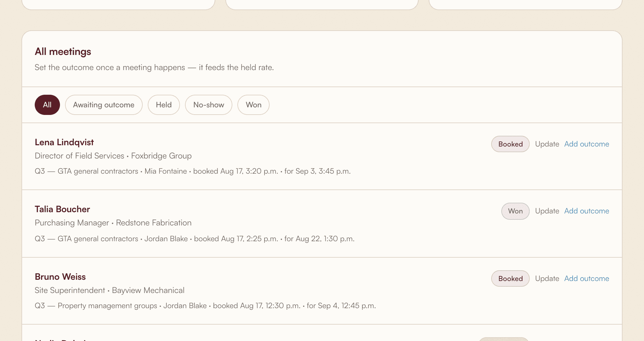Add outcome for Lena Lindqvist meeting

click(587, 144)
